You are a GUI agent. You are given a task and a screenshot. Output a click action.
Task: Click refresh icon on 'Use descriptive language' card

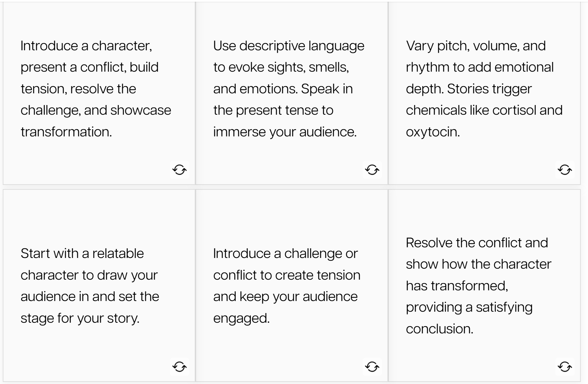[x=372, y=169]
